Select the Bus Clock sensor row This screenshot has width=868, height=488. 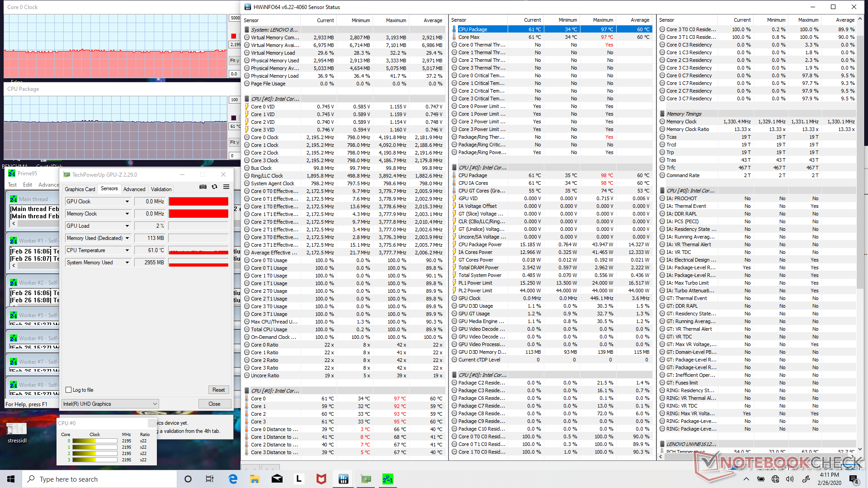(344, 168)
